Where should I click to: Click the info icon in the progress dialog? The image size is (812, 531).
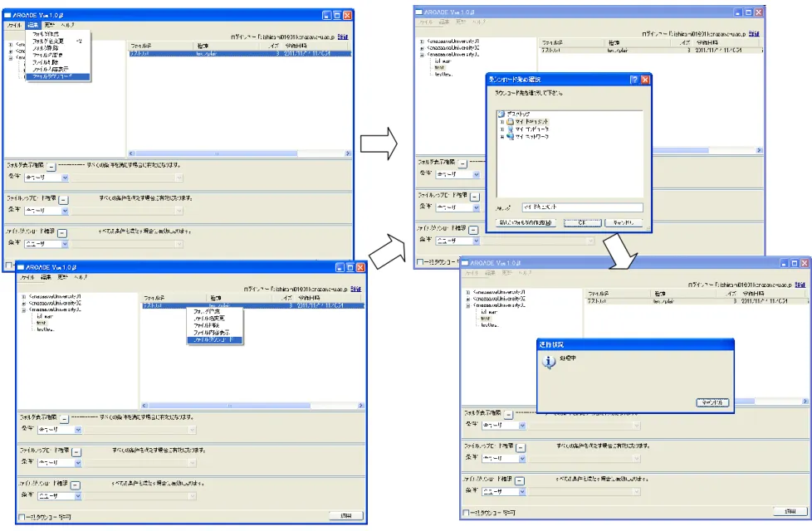point(549,362)
